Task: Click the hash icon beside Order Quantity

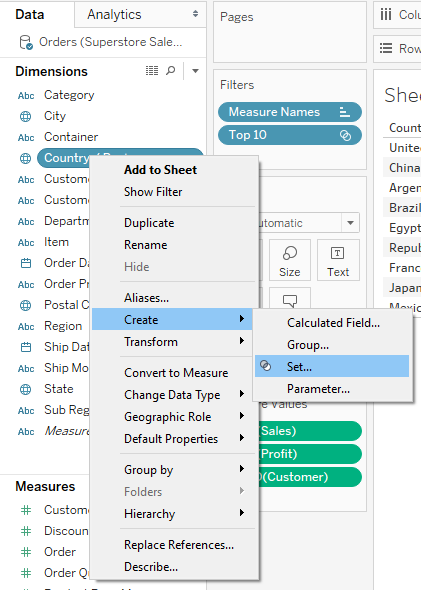Action: 26,573
